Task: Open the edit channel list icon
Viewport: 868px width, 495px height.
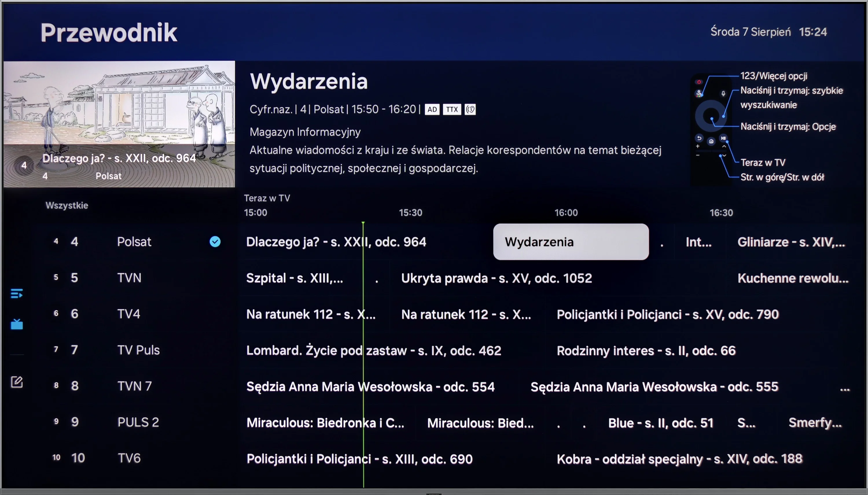Action: click(17, 382)
